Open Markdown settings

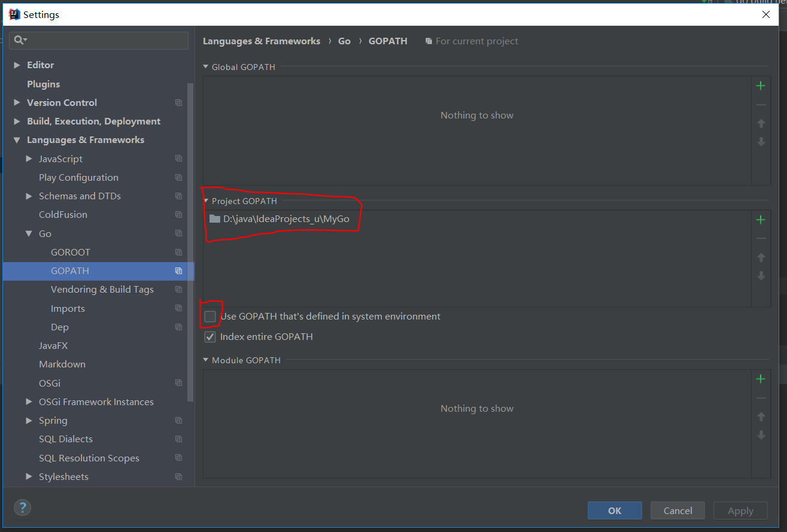pos(62,364)
